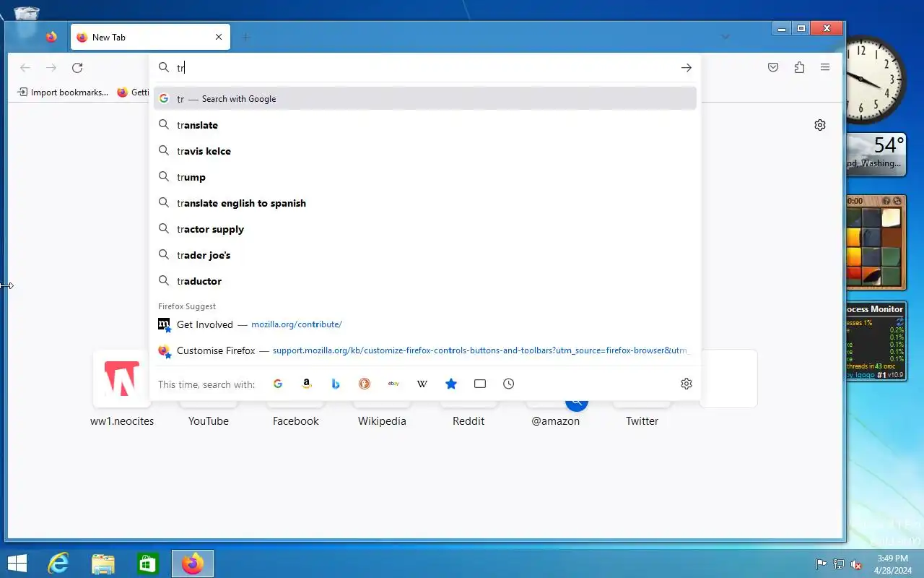Search this time with Amazon icon

coord(307,384)
